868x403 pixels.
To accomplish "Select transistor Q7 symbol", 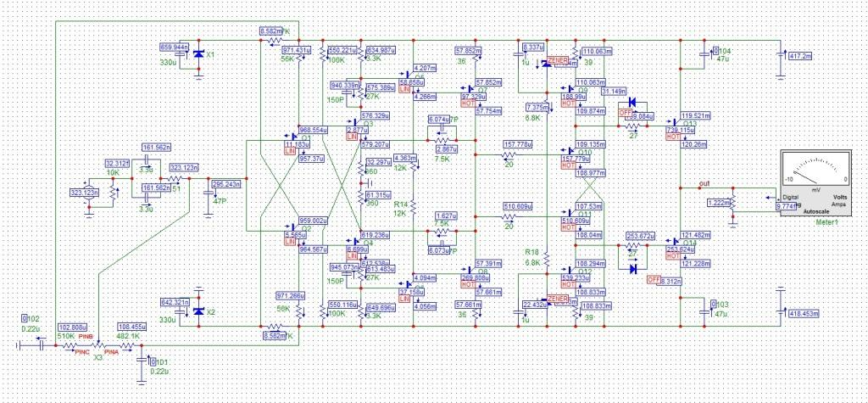I will 470,89.
